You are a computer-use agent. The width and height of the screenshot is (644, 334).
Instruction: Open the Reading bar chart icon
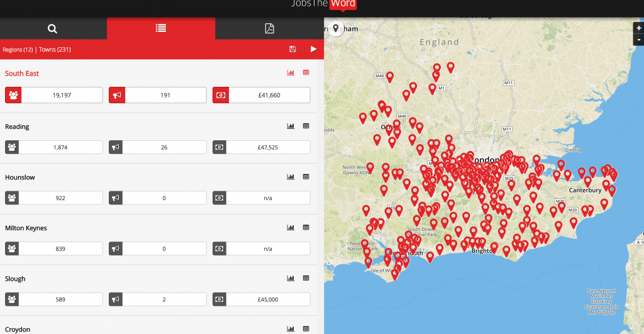pyautogui.click(x=291, y=126)
